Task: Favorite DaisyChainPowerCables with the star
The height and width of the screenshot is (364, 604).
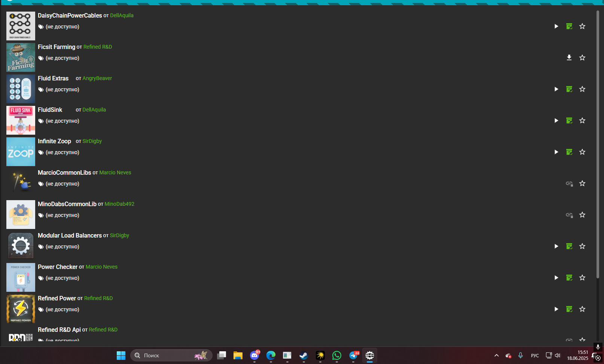Action: [582, 26]
